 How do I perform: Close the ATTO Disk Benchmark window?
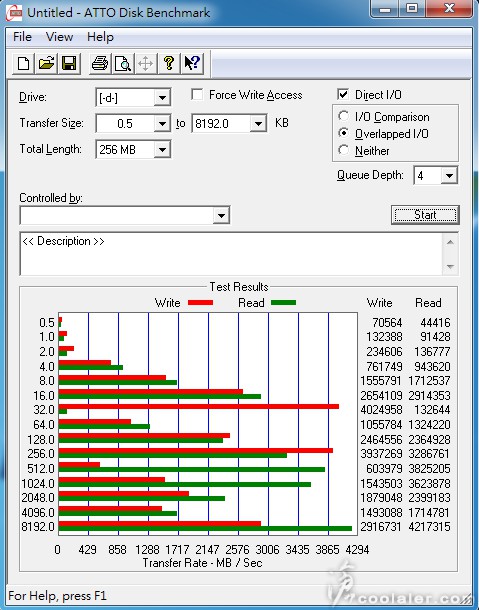coord(449,8)
